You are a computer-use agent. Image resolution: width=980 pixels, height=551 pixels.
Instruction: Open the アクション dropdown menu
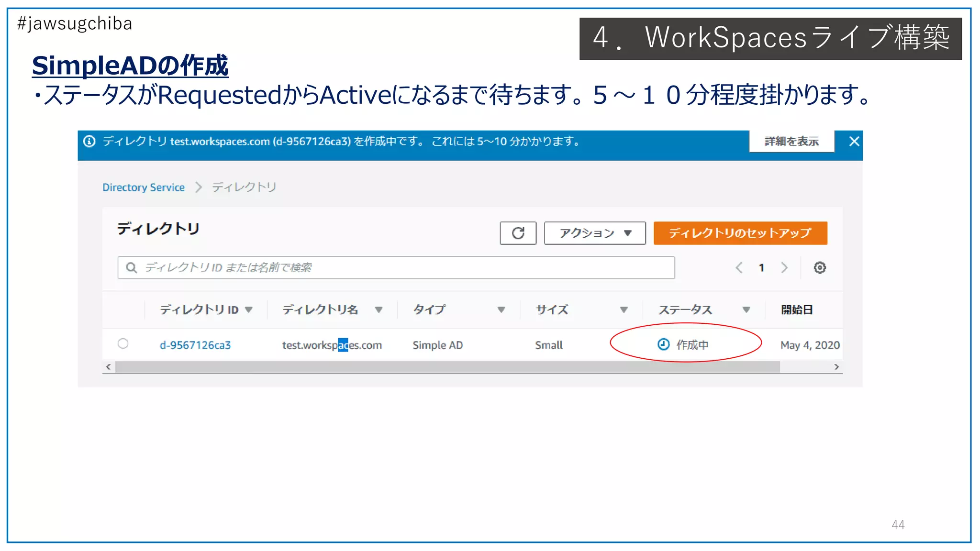click(x=595, y=233)
